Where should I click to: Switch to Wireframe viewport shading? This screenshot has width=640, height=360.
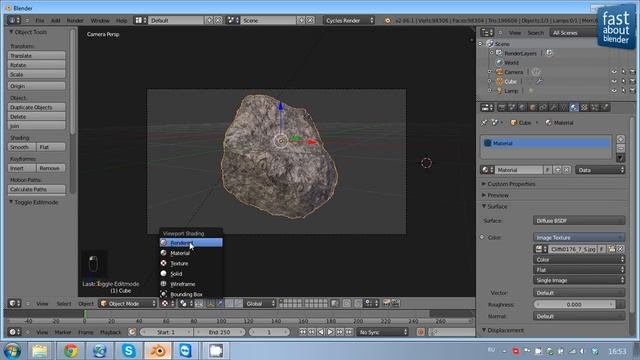(191, 284)
